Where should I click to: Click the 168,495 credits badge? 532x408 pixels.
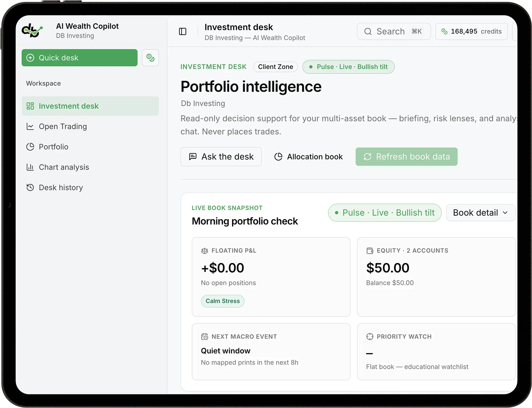click(x=471, y=31)
